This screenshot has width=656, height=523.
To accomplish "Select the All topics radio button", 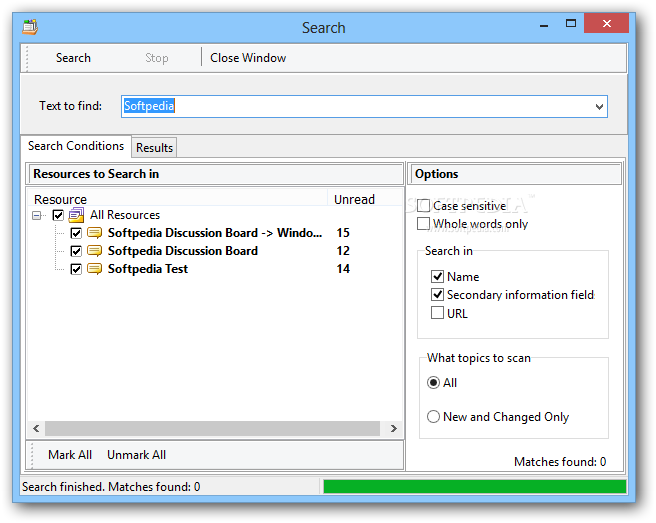I will (x=433, y=382).
